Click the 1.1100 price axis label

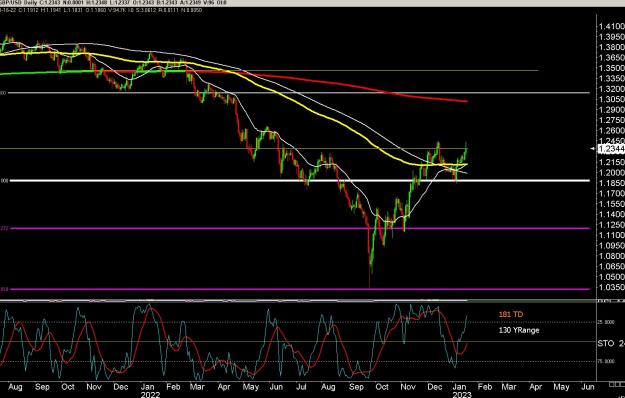611,235
